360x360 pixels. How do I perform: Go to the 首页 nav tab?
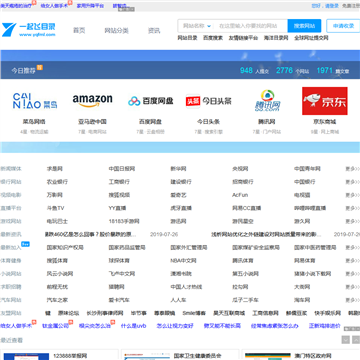pyautogui.click(x=79, y=30)
